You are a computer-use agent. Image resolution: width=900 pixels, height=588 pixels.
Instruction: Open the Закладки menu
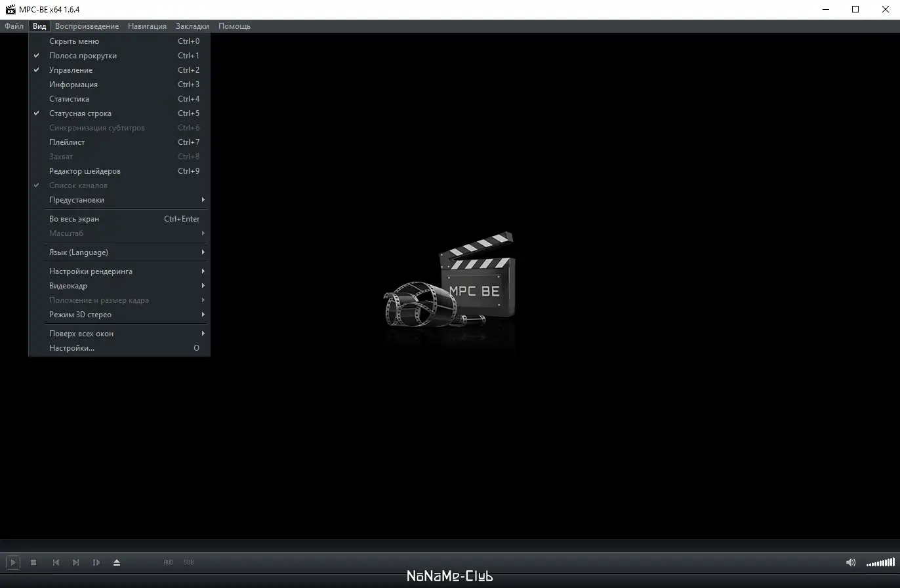192,26
